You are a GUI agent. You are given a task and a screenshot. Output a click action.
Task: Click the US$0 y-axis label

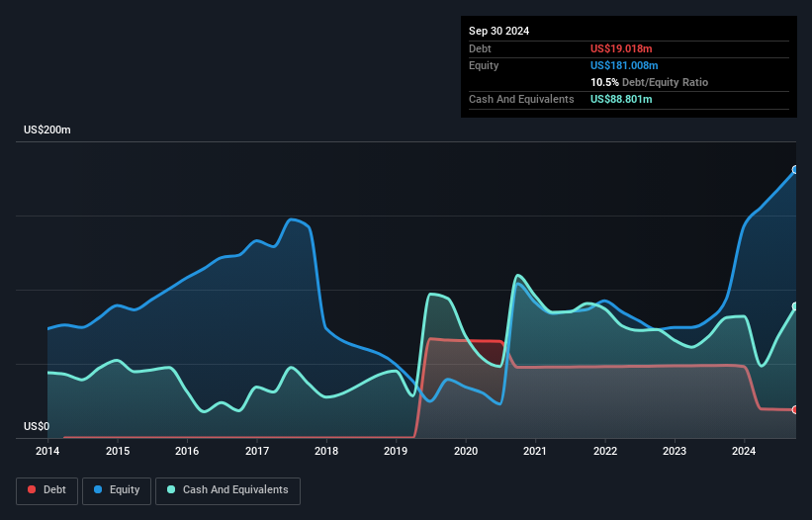point(37,426)
